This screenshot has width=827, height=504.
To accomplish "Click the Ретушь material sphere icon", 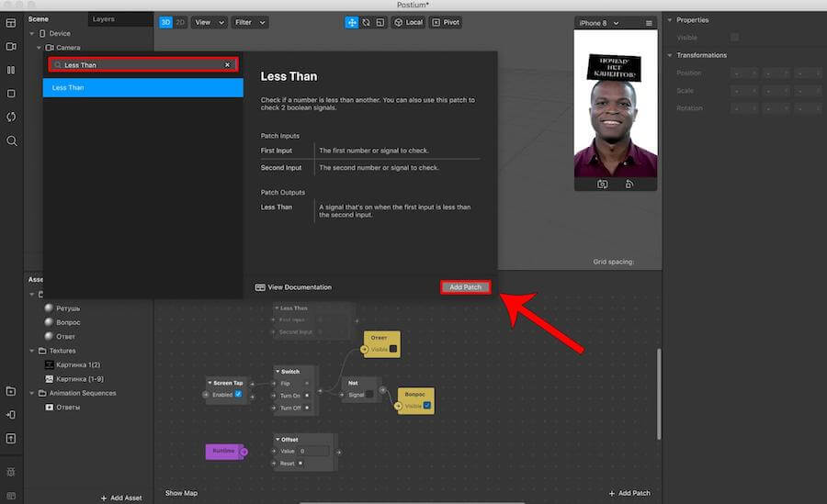I will 49,308.
